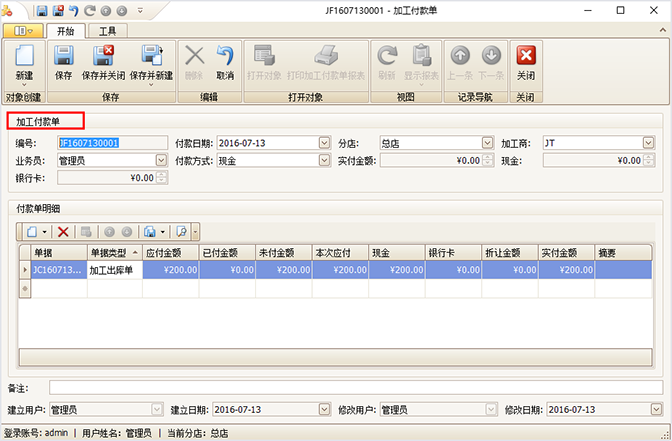
Task: Expand the 分店 branch dropdown
Action: tap(487, 143)
